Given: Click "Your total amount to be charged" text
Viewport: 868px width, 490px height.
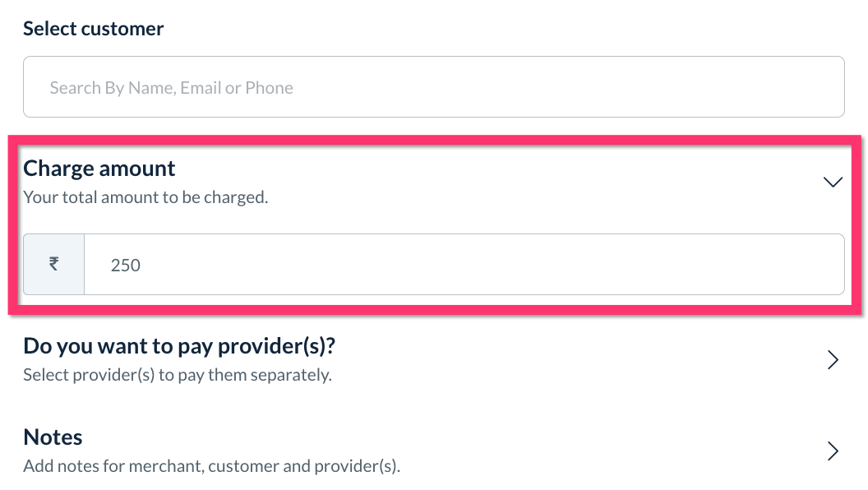Looking at the screenshot, I should coord(145,197).
